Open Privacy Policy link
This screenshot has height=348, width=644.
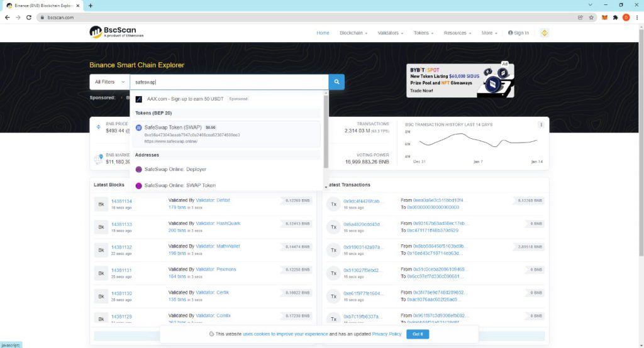(387, 334)
